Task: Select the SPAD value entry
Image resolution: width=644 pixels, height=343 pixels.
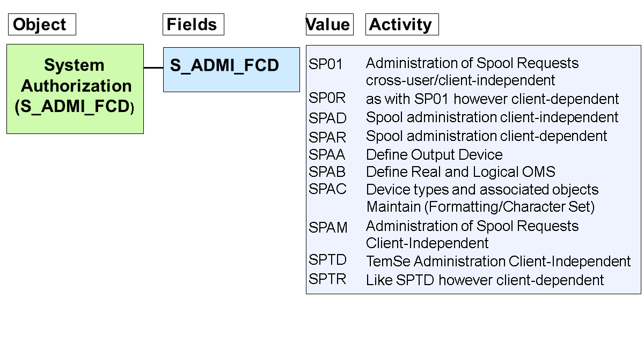Action: tap(327, 117)
